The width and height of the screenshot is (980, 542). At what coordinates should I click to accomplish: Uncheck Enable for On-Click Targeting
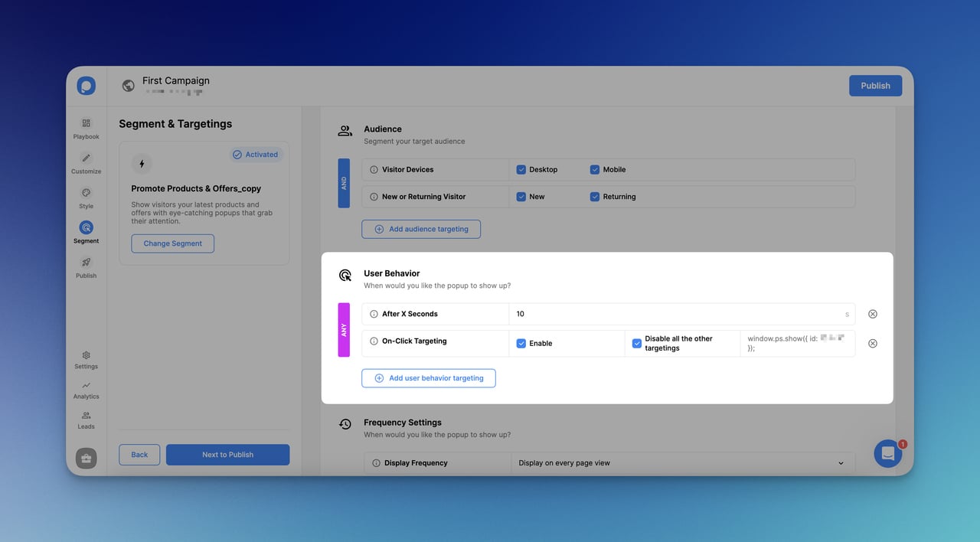(x=521, y=343)
